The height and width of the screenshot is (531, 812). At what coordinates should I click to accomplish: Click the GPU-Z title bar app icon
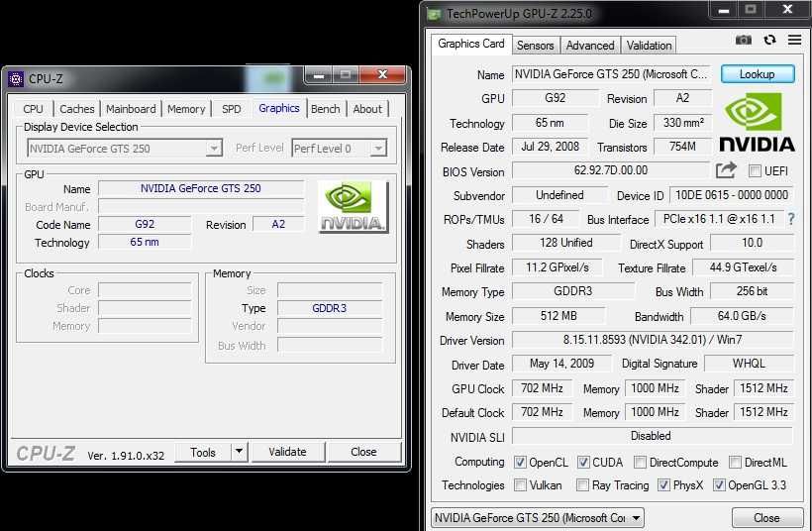(x=434, y=14)
